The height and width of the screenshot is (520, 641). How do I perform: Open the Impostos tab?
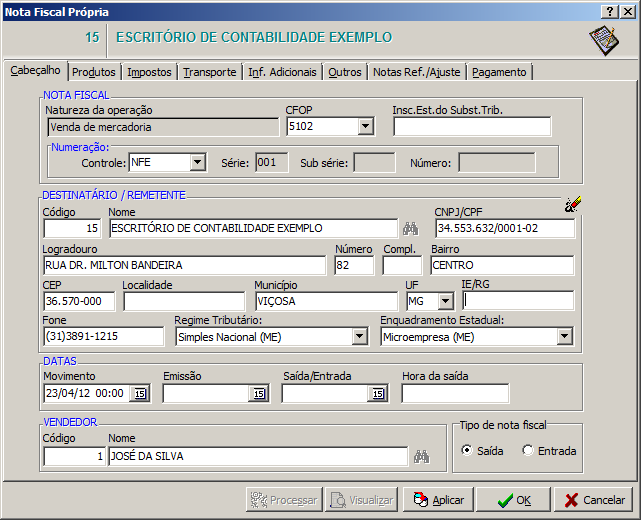pos(150,72)
